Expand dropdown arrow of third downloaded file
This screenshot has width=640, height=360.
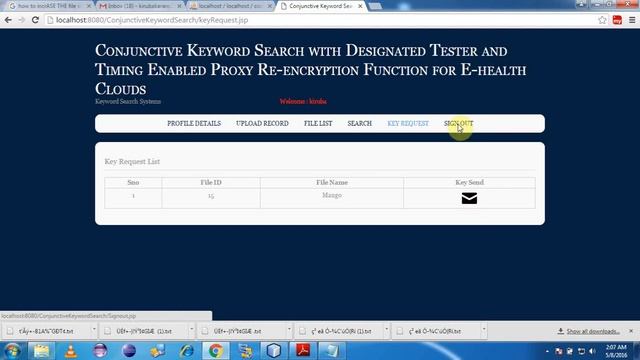pyautogui.click(x=289, y=330)
